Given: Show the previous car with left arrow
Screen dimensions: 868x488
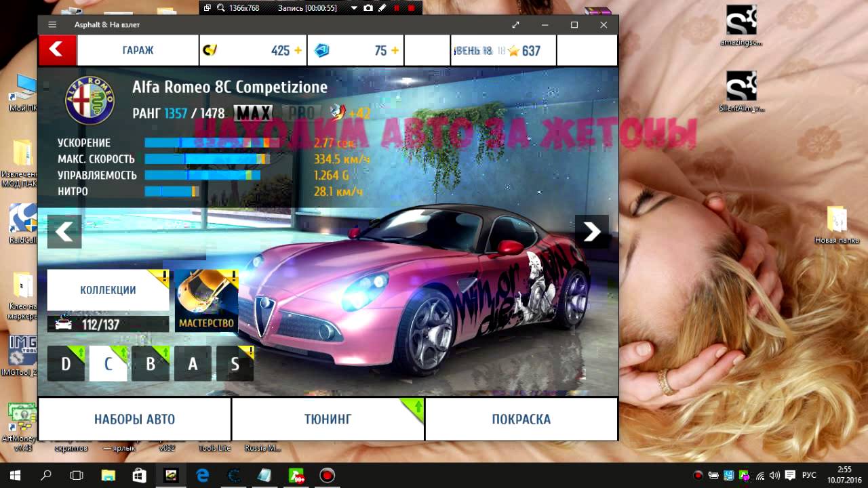Looking at the screenshot, I should (64, 232).
